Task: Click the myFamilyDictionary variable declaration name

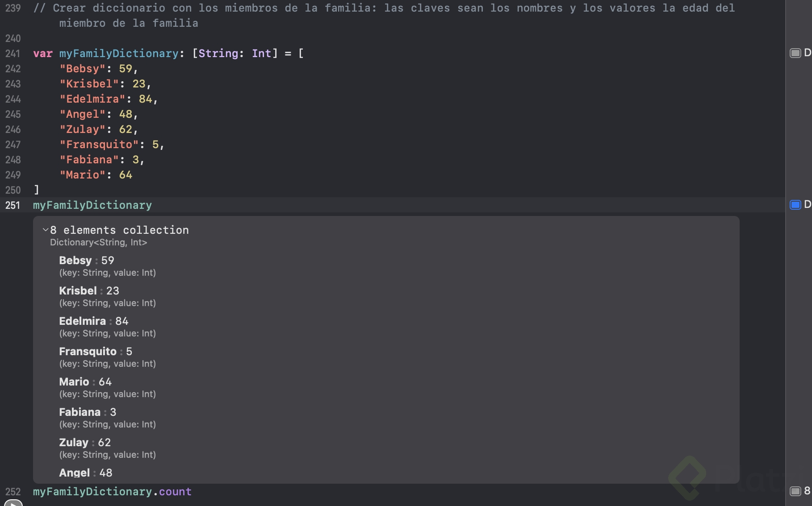Action: 118,54
